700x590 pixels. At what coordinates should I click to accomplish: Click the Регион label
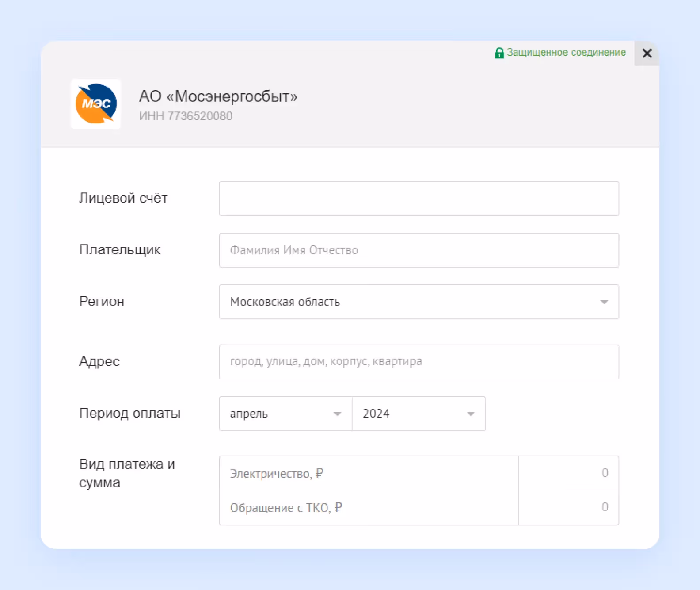click(102, 302)
